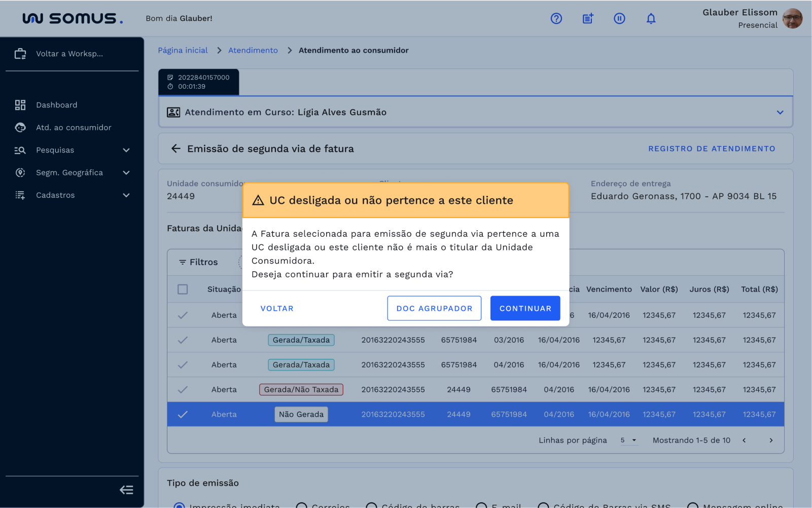This screenshot has height=508, width=812.
Task: Click the back arrow beside Emissão de segunda via
Action: pos(176,149)
